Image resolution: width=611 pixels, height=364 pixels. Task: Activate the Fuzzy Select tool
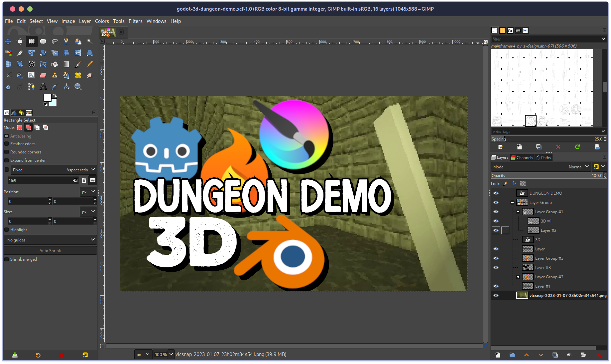point(90,42)
